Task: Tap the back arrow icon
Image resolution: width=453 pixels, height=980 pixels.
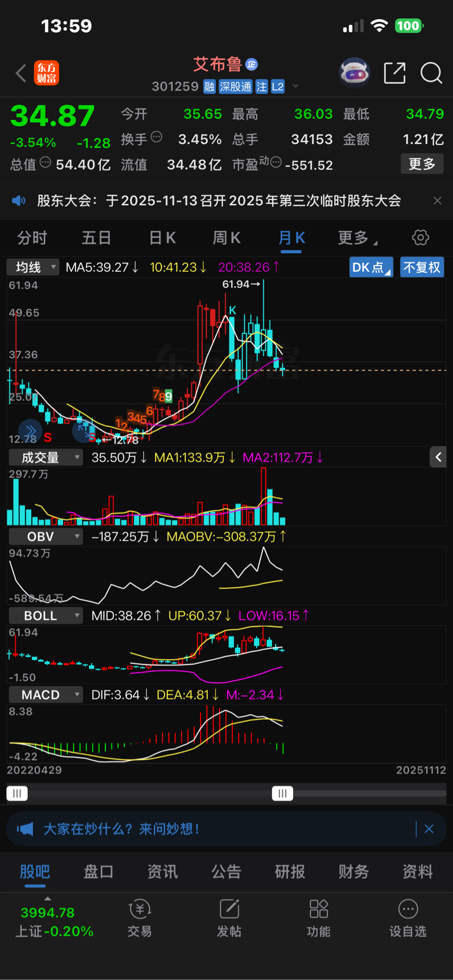Action: pos(21,73)
